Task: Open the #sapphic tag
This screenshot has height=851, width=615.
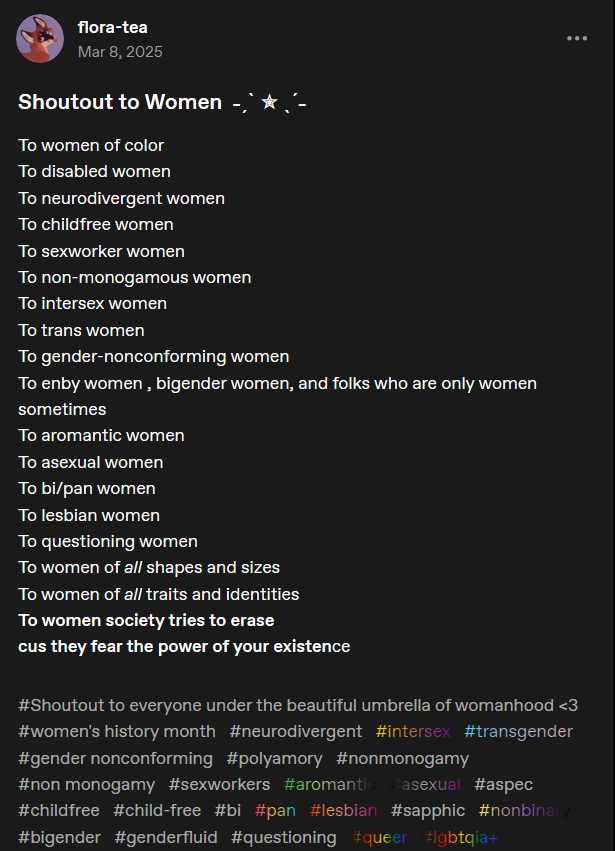Action: click(x=428, y=811)
